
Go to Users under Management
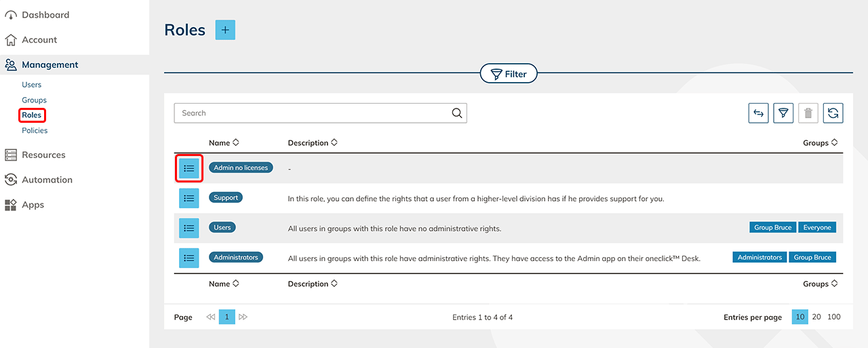click(x=31, y=85)
